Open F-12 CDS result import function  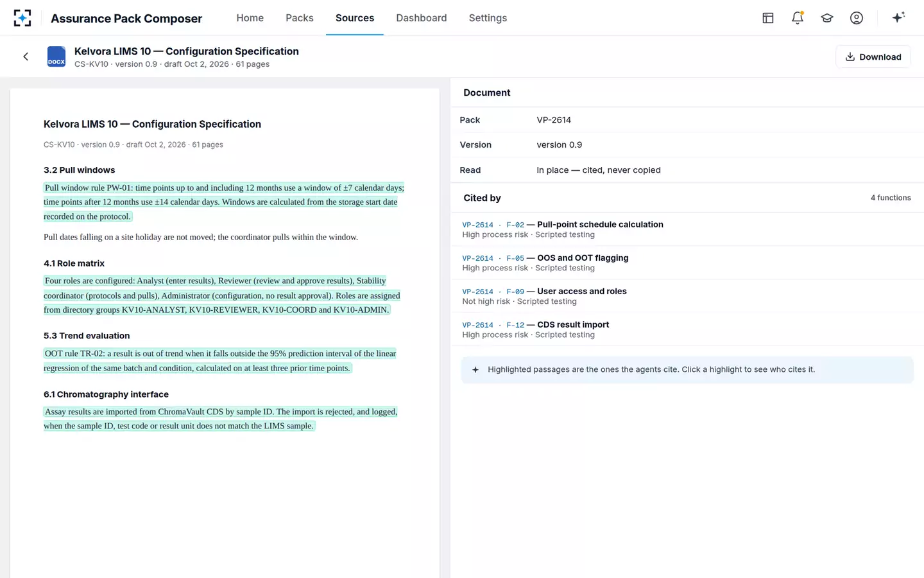687,329
